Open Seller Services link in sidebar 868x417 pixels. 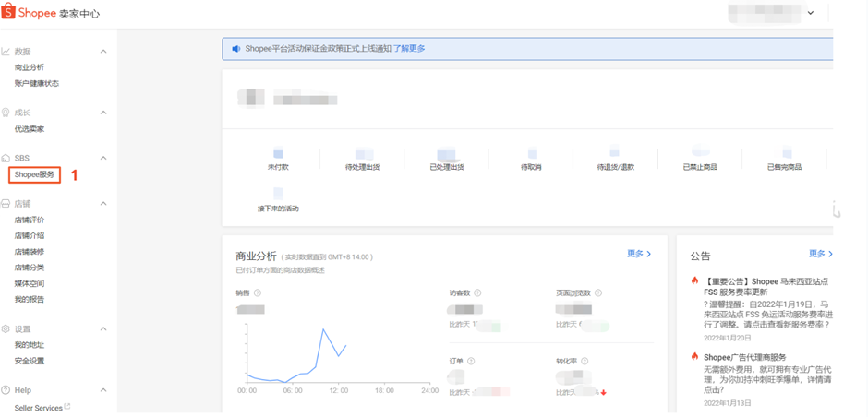(38, 408)
